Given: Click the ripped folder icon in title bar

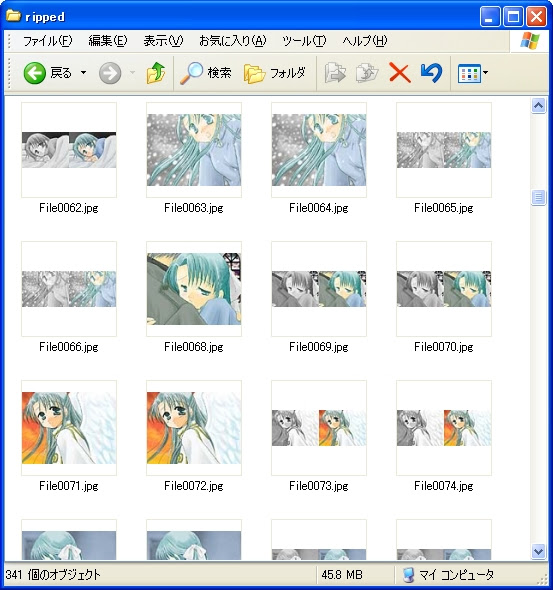Looking at the screenshot, I should 13,16.
